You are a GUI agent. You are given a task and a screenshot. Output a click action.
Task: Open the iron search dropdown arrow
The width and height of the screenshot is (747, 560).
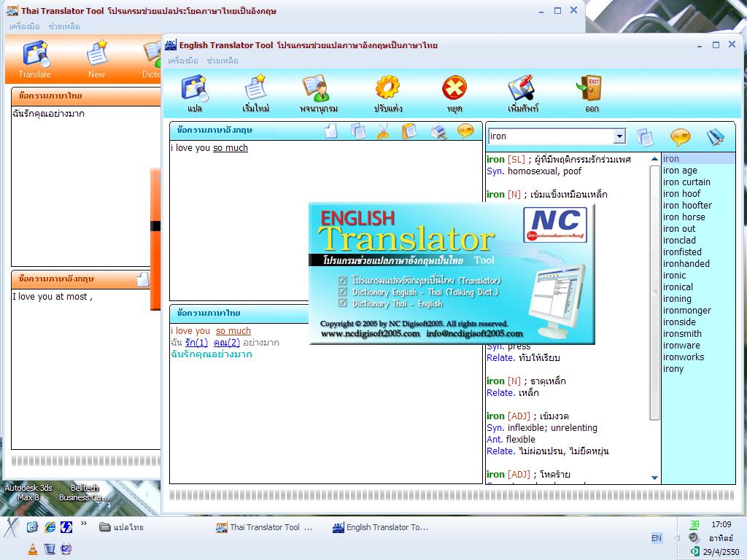coord(619,136)
